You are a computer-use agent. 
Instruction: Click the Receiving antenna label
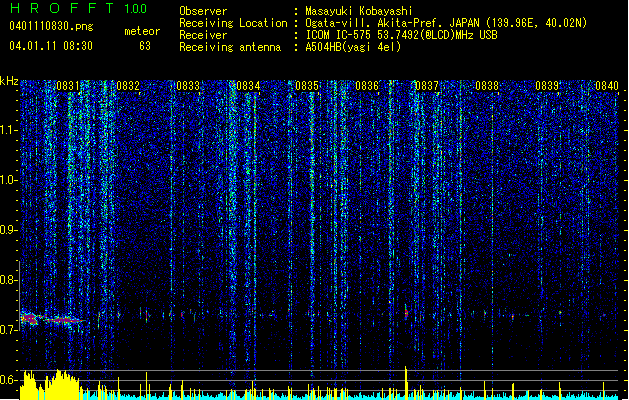[x=230, y=47]
